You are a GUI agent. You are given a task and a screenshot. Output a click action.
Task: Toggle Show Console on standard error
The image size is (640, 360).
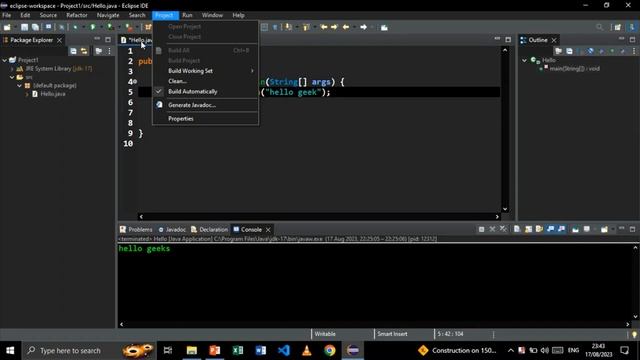562,229
